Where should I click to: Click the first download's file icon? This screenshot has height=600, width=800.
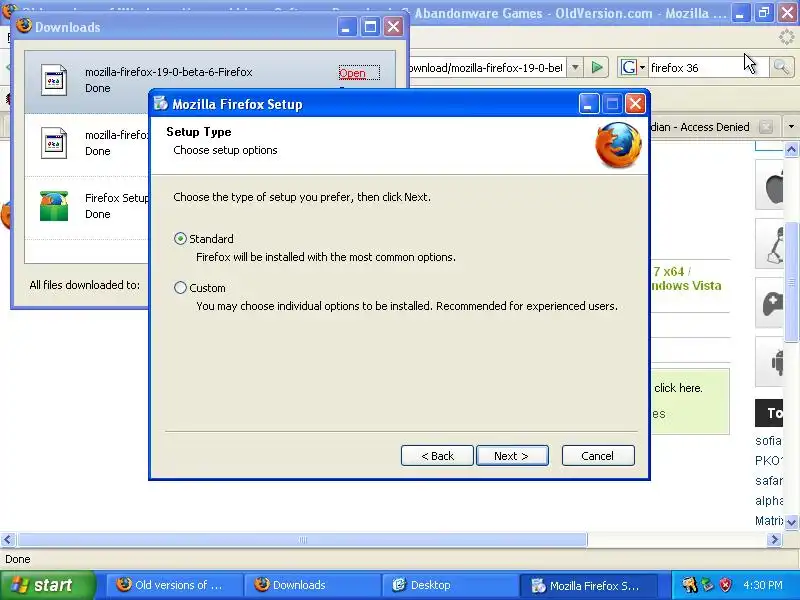(54, 80)
